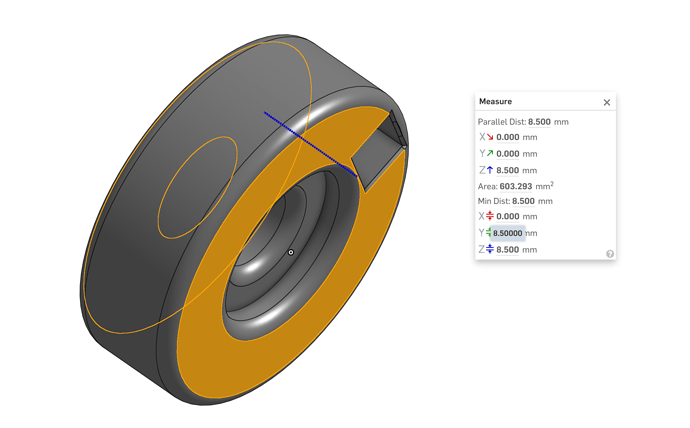
Task: Select the blue Z direction arrow icon
Action: click(490, 170)
